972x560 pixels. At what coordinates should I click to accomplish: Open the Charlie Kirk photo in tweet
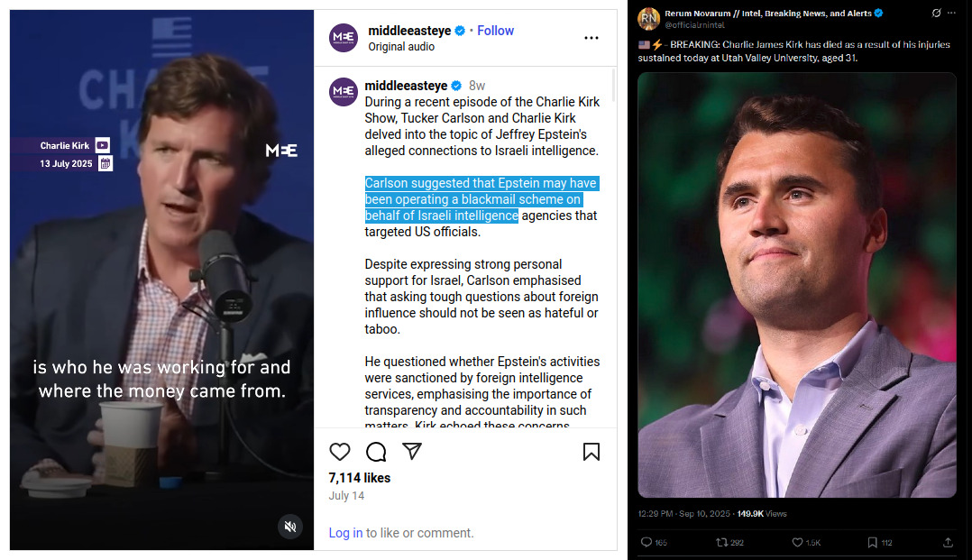(x=796, y=285)
